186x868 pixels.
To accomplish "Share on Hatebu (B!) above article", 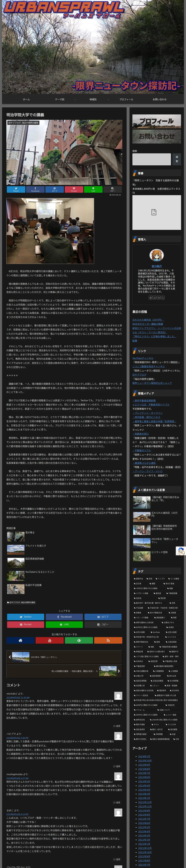I will tap(55, 189).
